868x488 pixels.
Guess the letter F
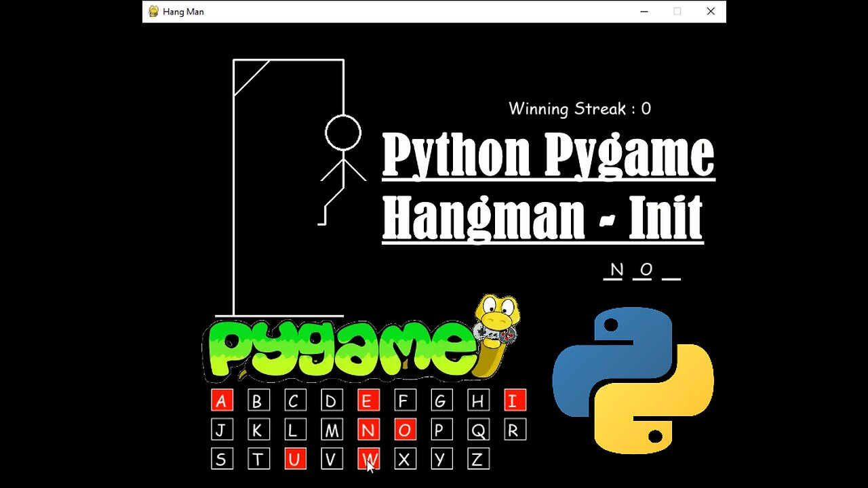[x=405, y=401]
